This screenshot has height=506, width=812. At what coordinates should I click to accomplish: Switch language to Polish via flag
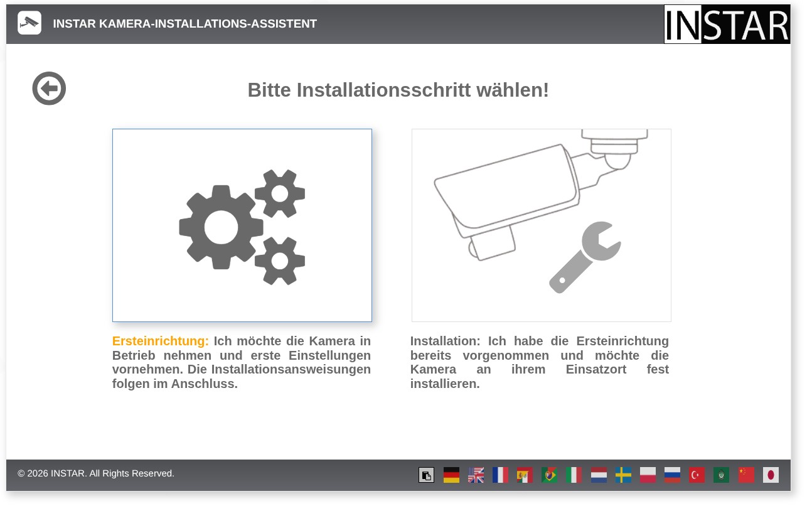click(648, 475)
